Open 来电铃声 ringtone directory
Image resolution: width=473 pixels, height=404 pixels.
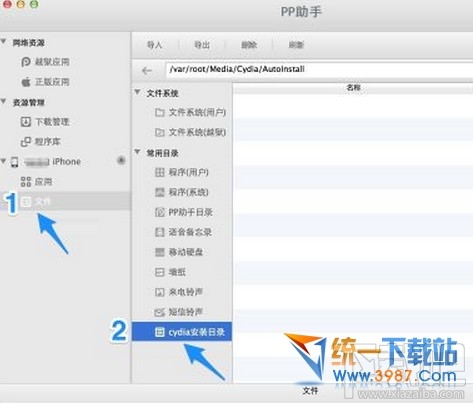179,292
